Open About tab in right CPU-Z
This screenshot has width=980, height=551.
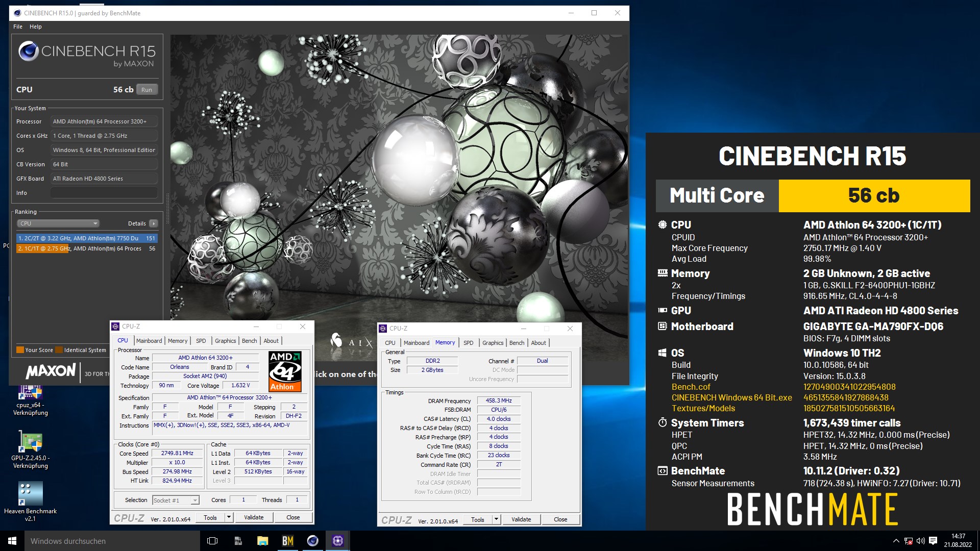(538, 343)
